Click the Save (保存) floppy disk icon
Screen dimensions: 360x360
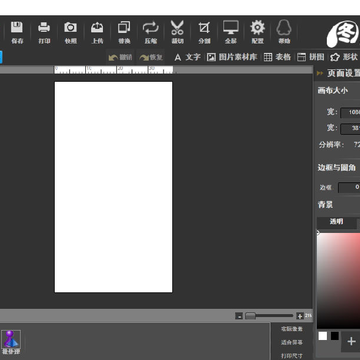17,27
